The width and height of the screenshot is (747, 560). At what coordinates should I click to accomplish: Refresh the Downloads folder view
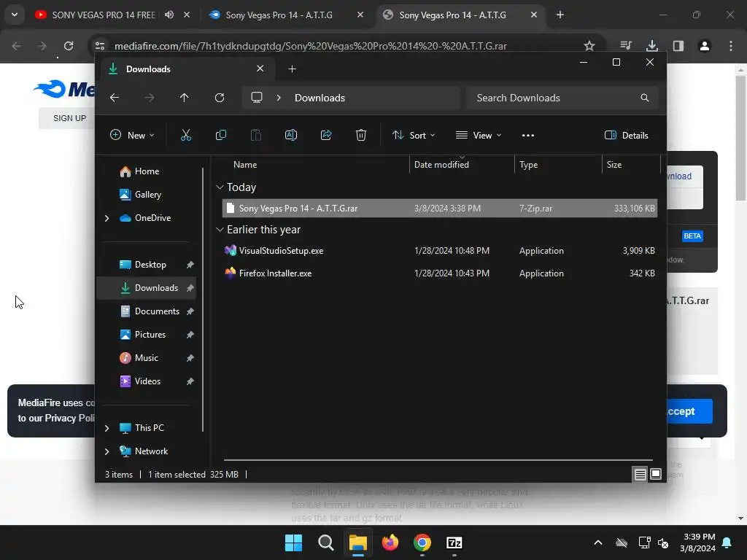[x=219, y=98]
